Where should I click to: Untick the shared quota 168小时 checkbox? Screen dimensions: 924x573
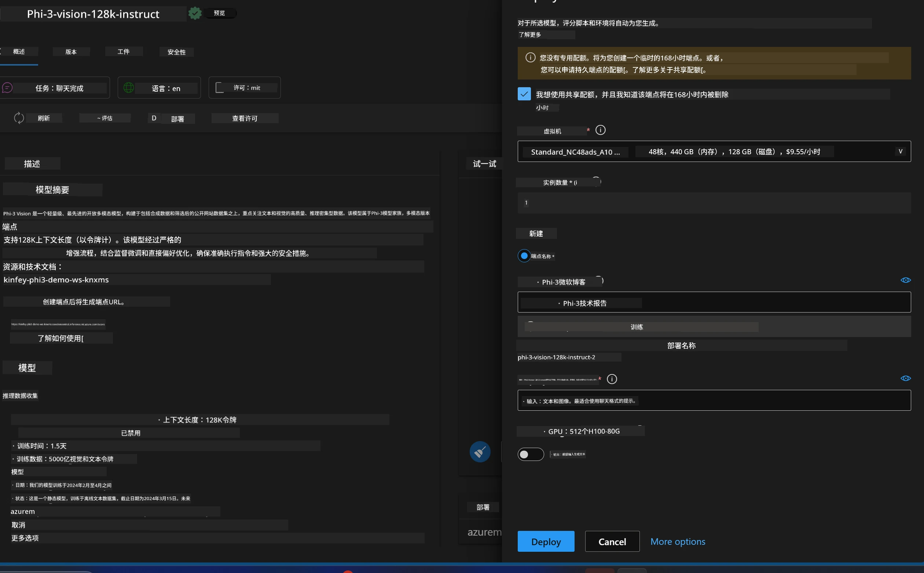524,94
